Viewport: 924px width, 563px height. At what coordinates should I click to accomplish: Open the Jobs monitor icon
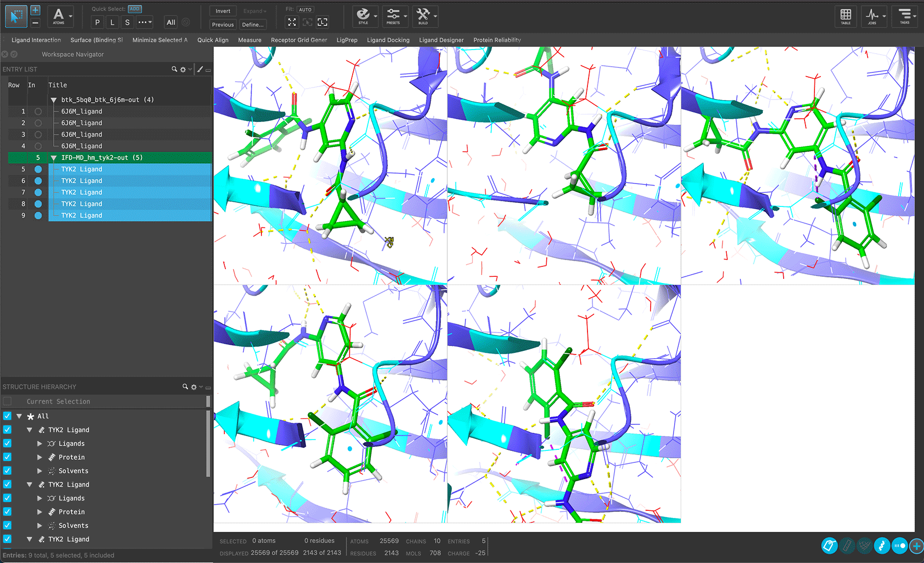[872, 16]
